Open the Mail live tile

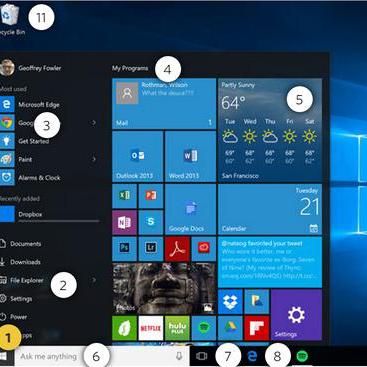[164, 104]
